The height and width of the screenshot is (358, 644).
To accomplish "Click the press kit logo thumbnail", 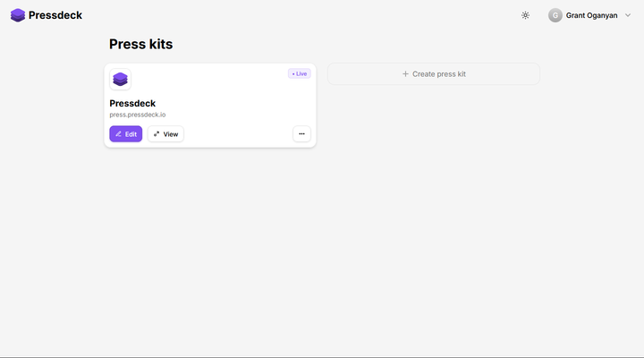I will (x=121, y=80).
